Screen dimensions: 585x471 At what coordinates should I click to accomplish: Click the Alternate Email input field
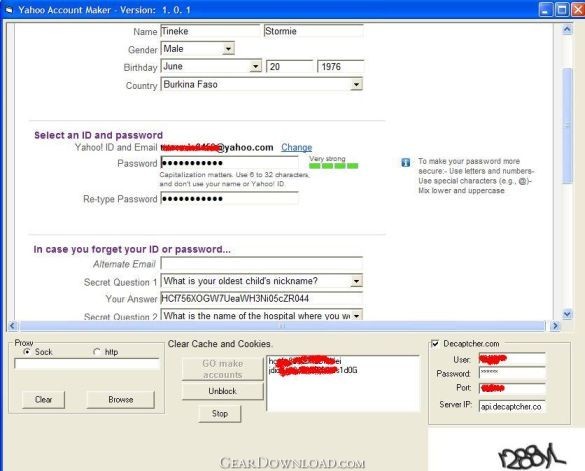[x=262, y=263]
